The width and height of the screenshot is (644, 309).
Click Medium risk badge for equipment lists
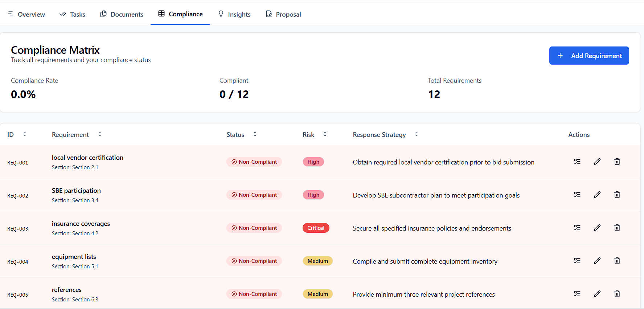[x=318, y=261]
